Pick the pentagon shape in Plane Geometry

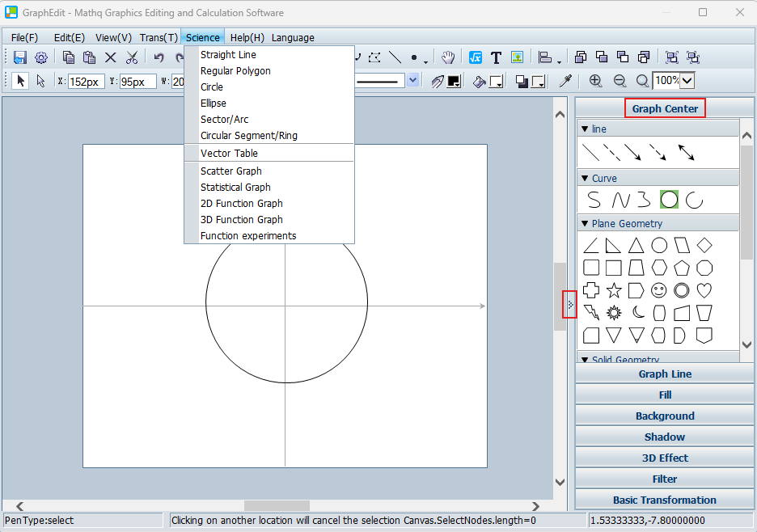682,268
